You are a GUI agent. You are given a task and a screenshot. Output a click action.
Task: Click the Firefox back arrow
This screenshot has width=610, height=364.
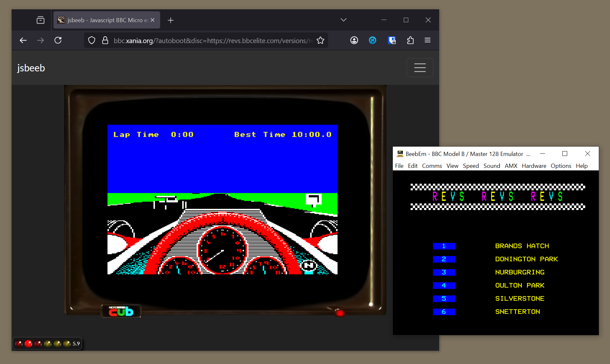click(x=23, y=41)
